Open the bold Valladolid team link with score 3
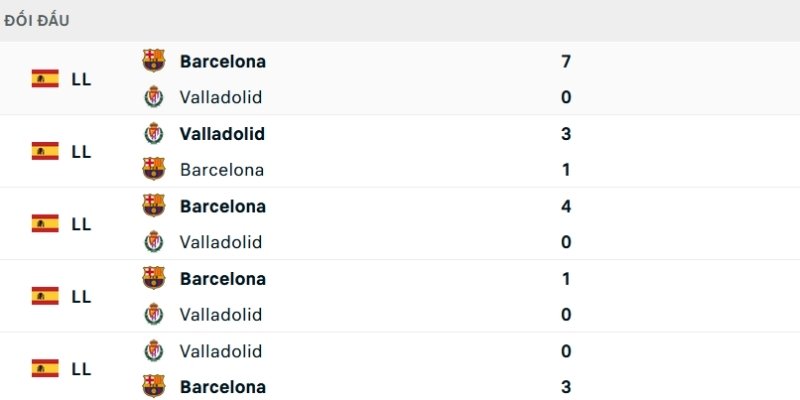This screenshot has height=400, width=800. [x=222, y=134]
